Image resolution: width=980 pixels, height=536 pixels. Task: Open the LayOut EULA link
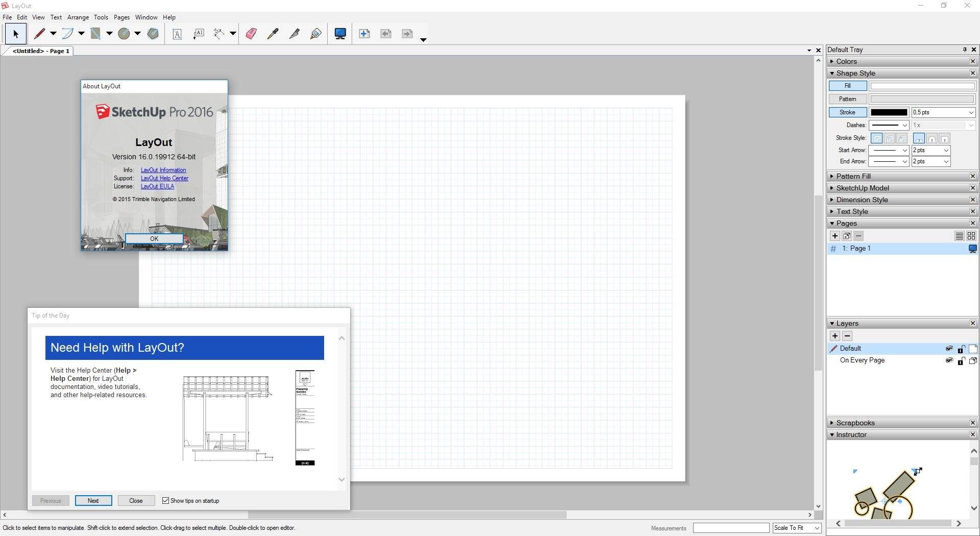click(157, 186)
